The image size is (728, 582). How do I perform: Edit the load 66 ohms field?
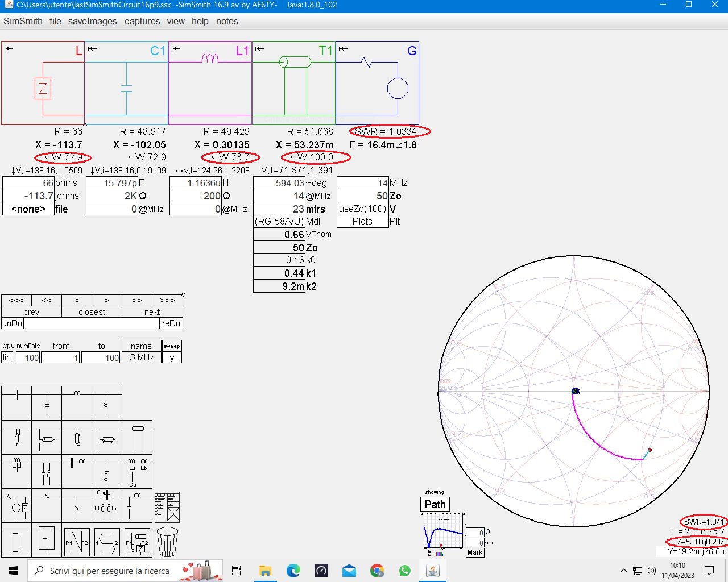point(28,183)
